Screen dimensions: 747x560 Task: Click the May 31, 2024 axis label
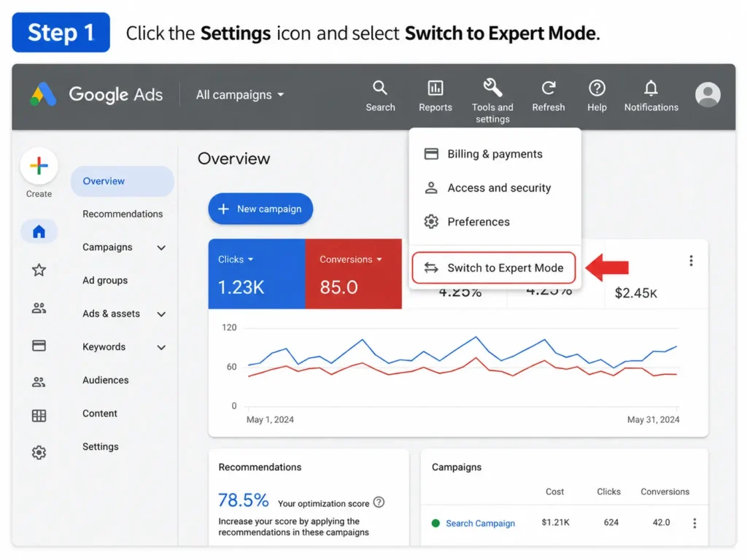[653, 419]
